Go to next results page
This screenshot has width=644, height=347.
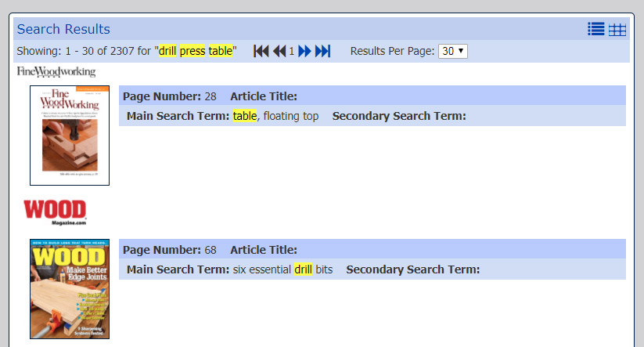tap(304, 51)
